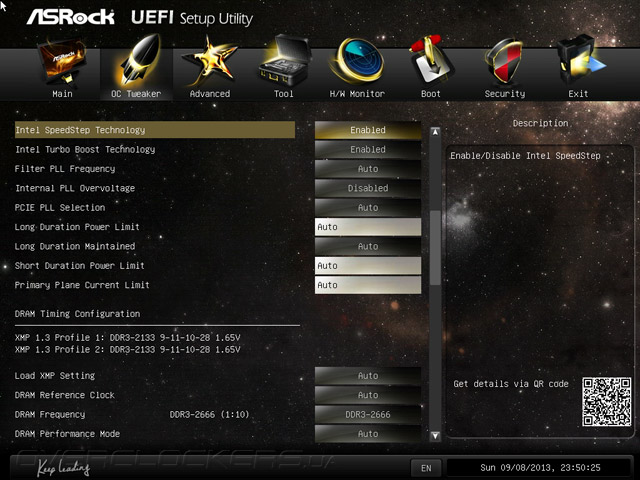Click the vertical scrollbar thumb
Viewport: 640px width, 480px height.
[x=436, y=248]
